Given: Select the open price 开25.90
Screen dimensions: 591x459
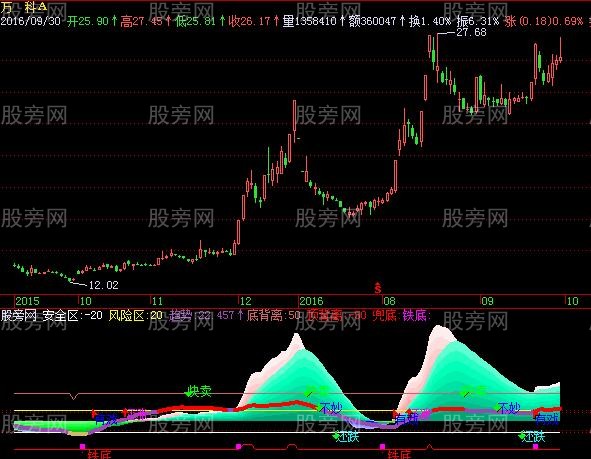Looking at the screenshot, I should click(88, 21).
